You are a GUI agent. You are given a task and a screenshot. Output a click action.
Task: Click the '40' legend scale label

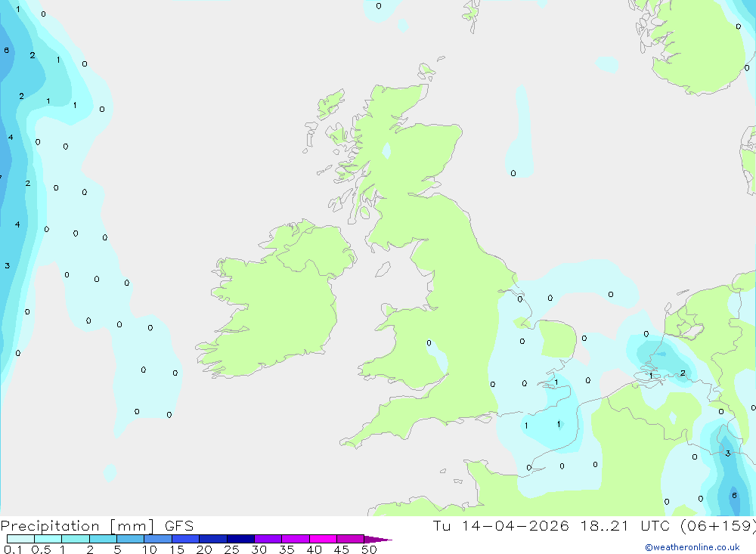[x=314, y=549]
